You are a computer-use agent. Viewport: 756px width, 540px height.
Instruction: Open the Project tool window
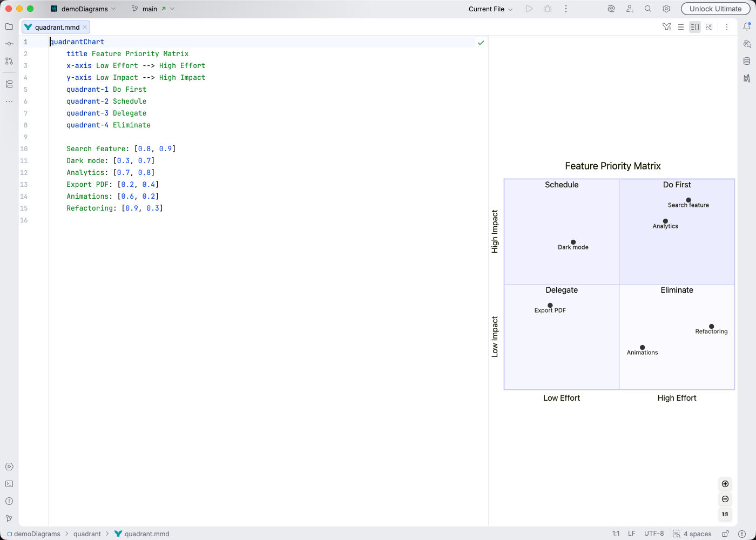[x=9, y=26]
